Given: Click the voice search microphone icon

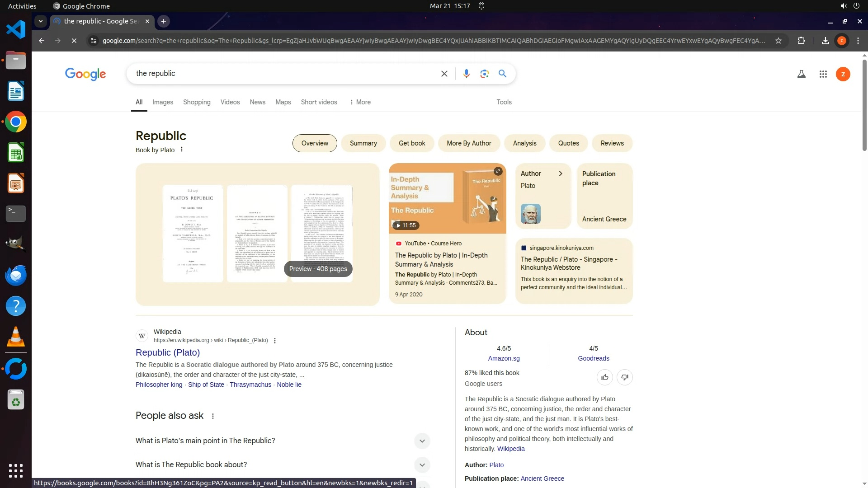Looking at the screenshot, I should pyautogui.click(x=466, y=74).
